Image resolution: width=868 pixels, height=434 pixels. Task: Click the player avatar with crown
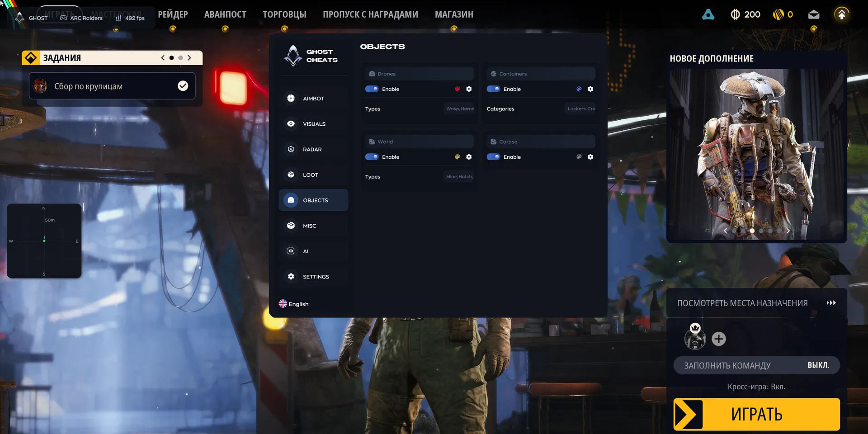[695, 337]
